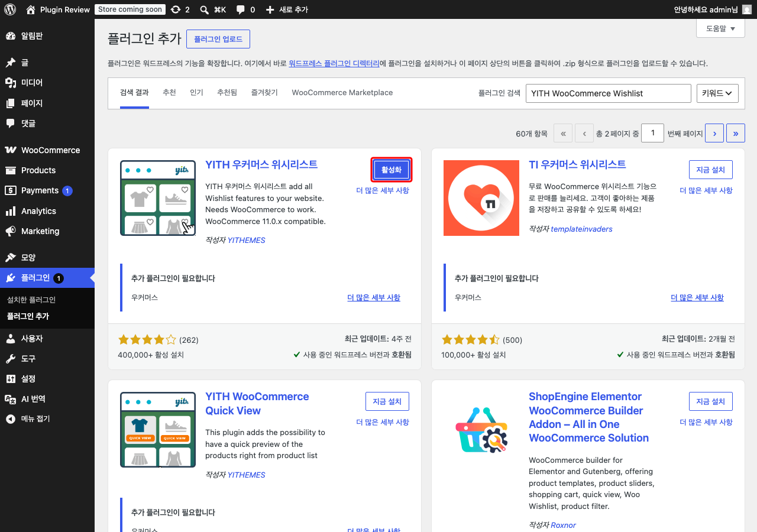Click the plugin search input field
Viewport: 757px width, 532px height.
point(609,93)
